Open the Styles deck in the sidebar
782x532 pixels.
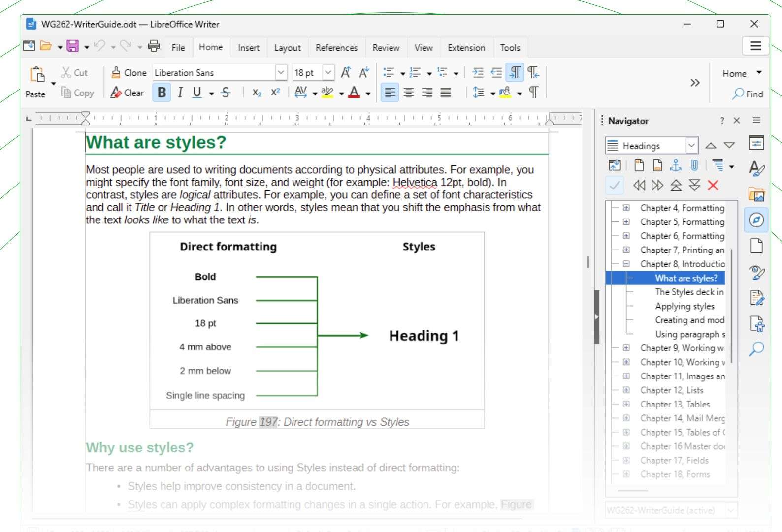click(756, 168)
